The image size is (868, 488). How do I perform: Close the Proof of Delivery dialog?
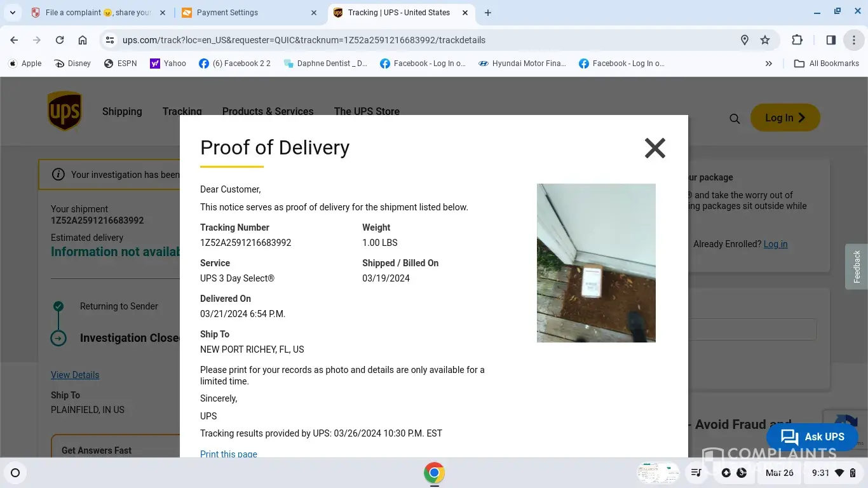tap(654, 148)
